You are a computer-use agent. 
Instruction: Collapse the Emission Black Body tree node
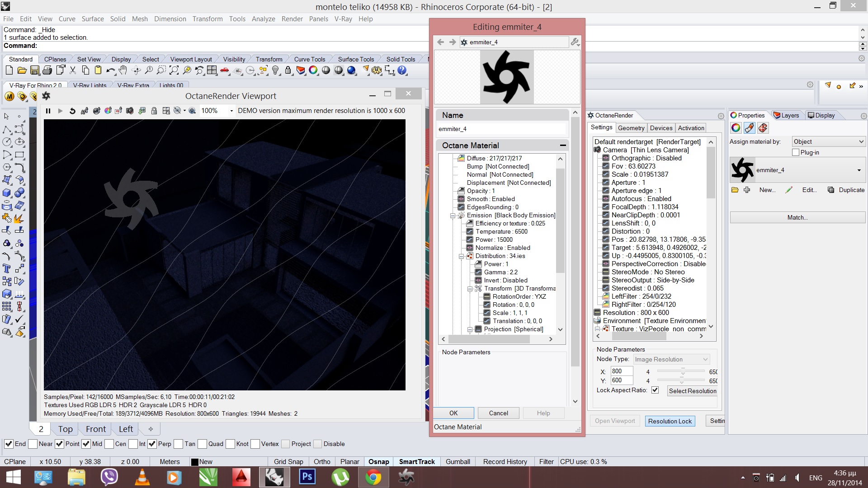tap(453, 216)
